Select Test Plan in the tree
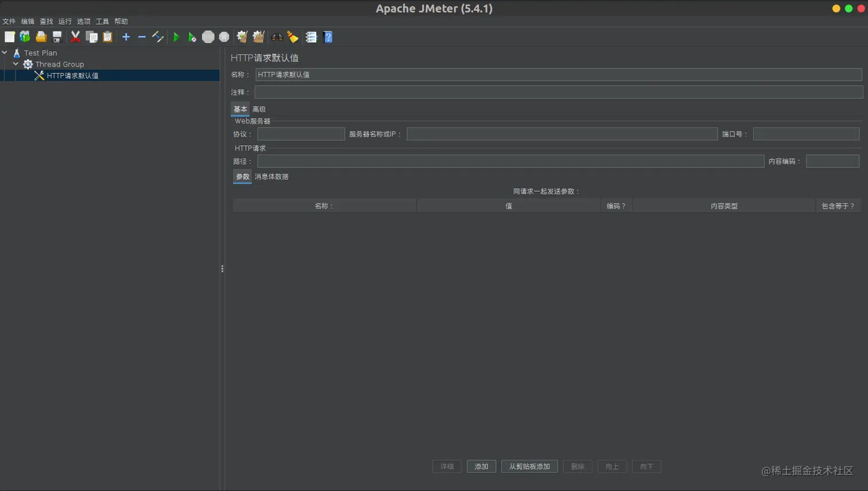The width and height of the screenshot is (868, 491). click(40, 53)
